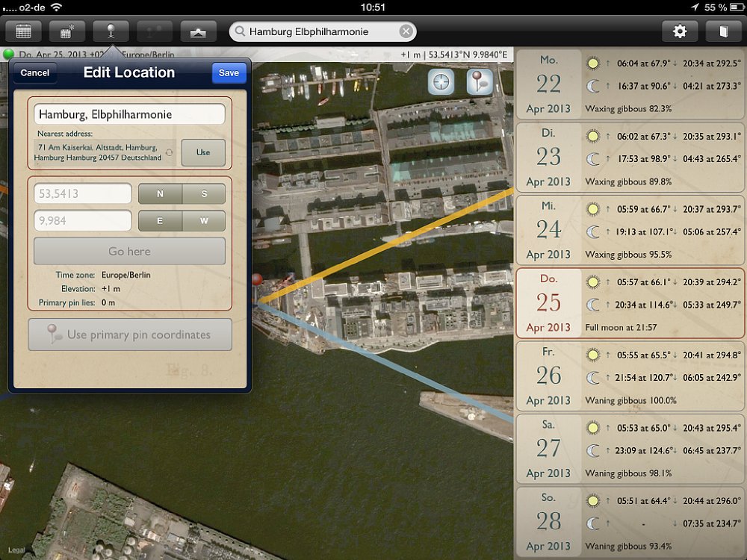Open the horizon/elevation profile toolbar icon

198,31
